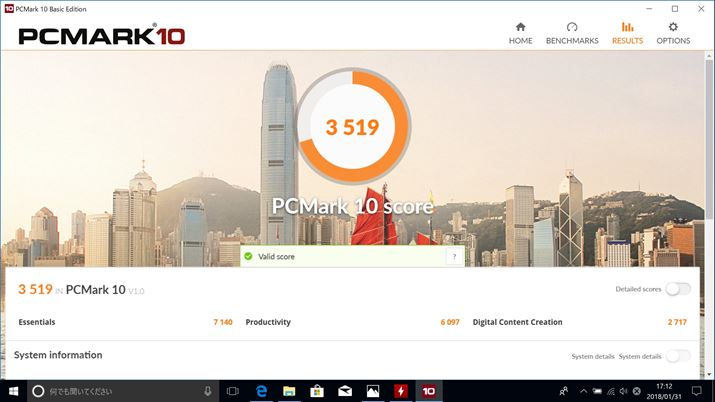Turn on the System details toggle
715x402 pixels.
coord(678,356)
